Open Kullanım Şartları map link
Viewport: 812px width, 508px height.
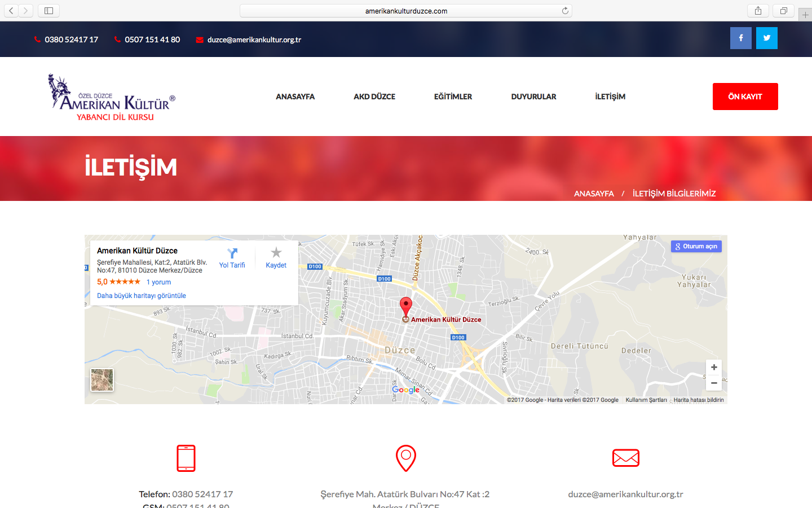click(x=646, y=400)
